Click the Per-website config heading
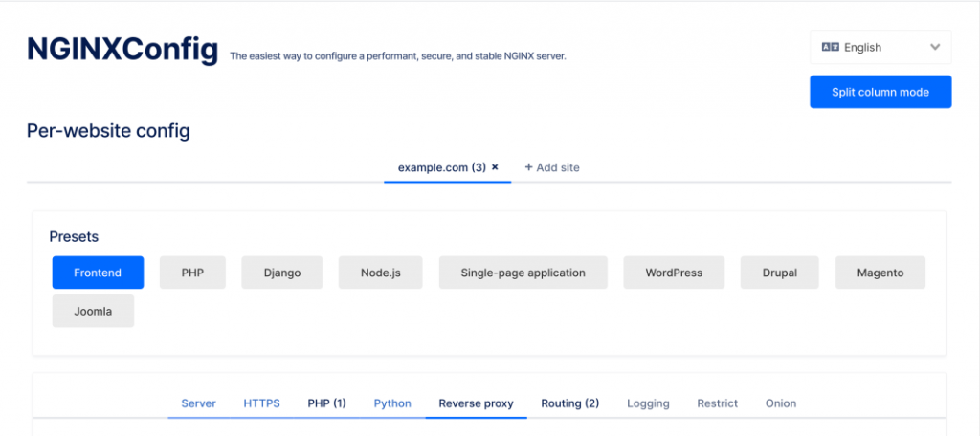Viewport: 980px width, 436px height. coord(108,131)
